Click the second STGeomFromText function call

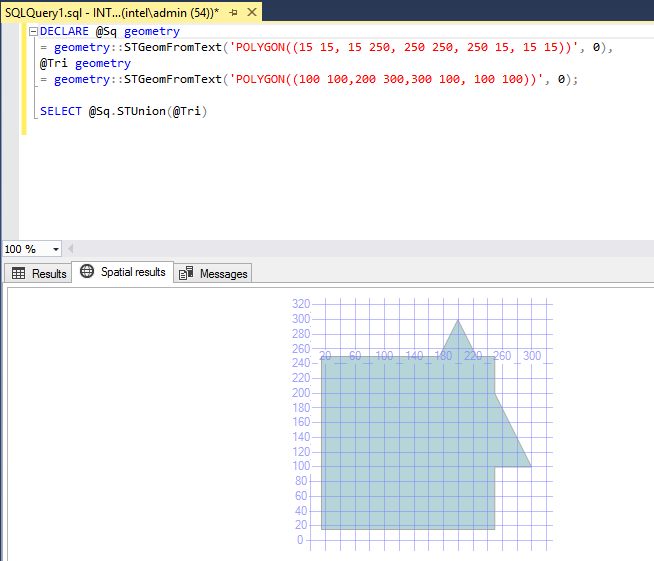point(173,79)
